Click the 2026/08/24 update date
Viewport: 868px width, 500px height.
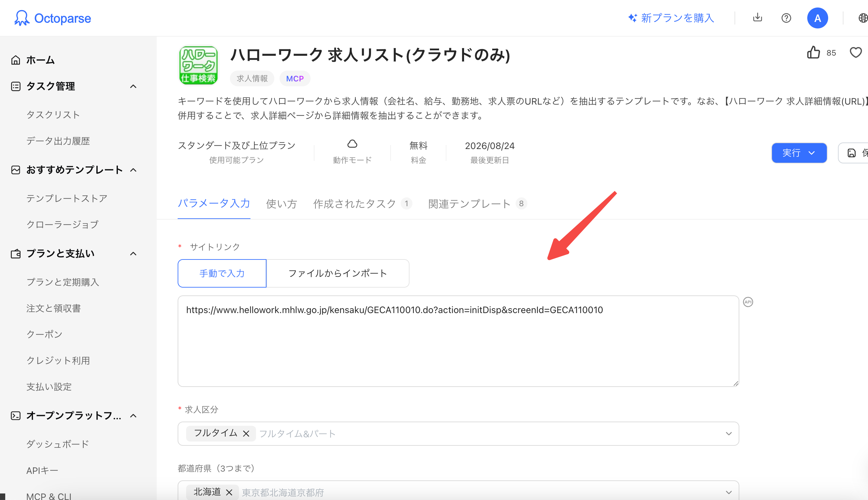tap(490, 146)
